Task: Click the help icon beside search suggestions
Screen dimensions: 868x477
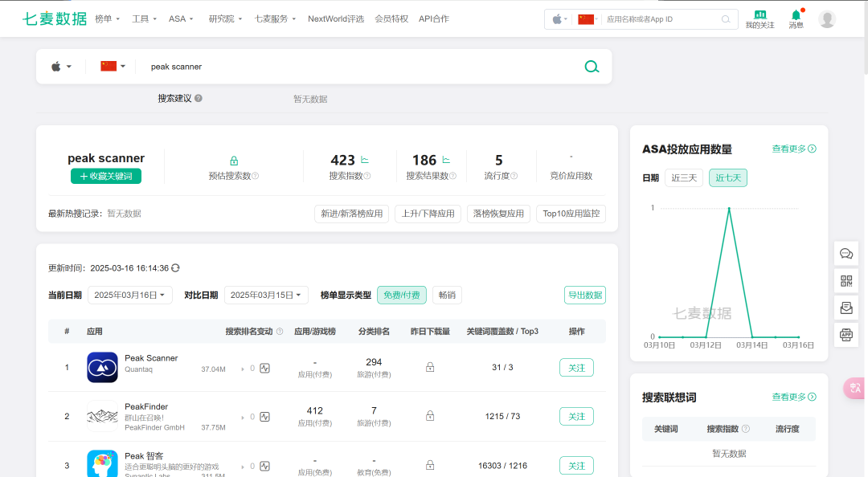Action: click(199, 98)
